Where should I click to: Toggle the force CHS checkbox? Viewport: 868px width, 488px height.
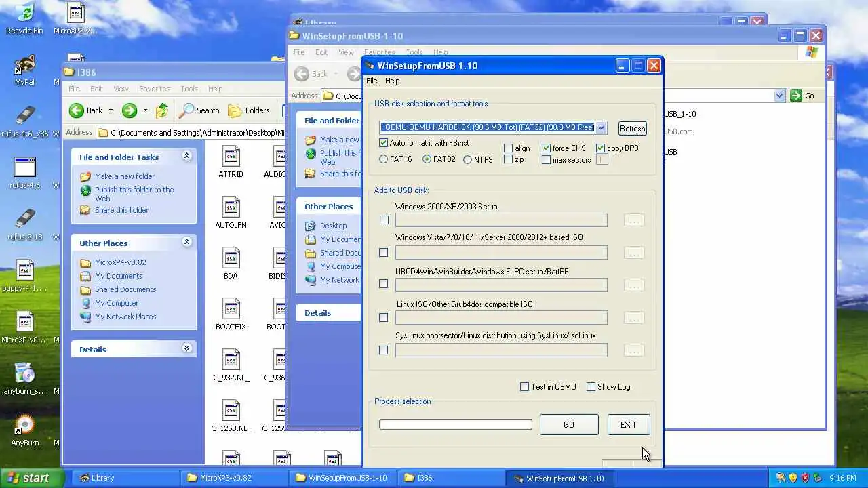click(547, 148)
